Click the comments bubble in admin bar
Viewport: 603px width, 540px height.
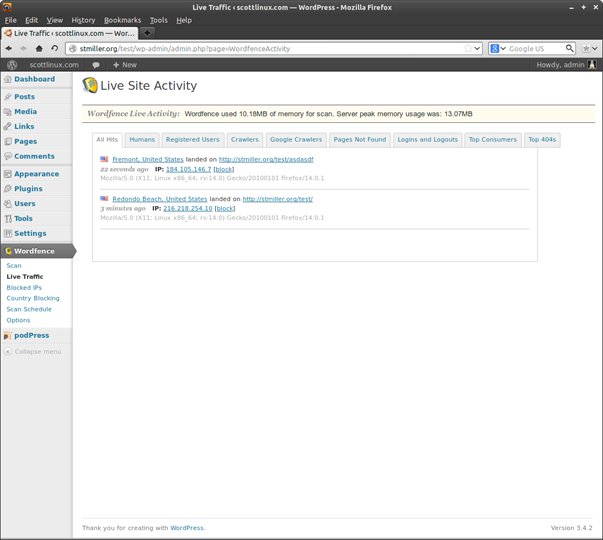tap(96, 65)
